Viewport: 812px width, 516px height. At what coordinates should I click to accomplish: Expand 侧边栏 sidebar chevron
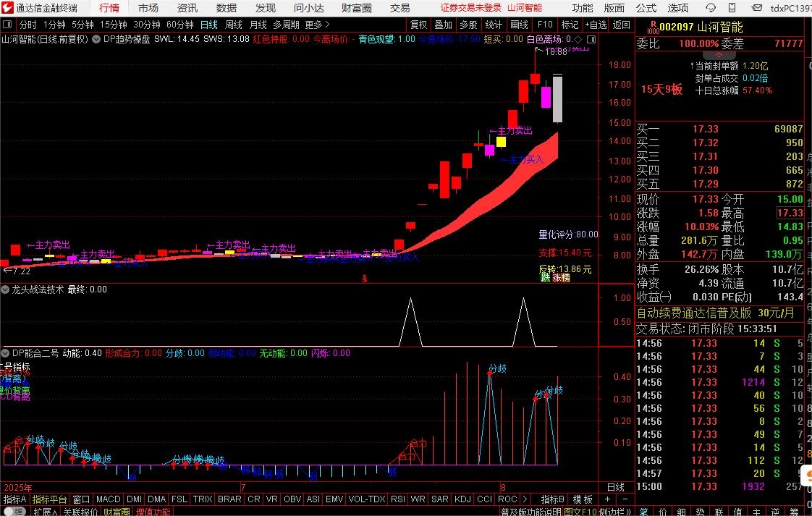tap(617, 512)
